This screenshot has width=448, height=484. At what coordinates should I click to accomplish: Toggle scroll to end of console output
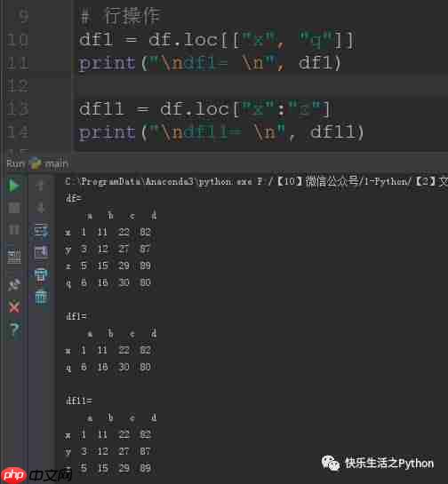pyautogui.click(x=41, y=252)
